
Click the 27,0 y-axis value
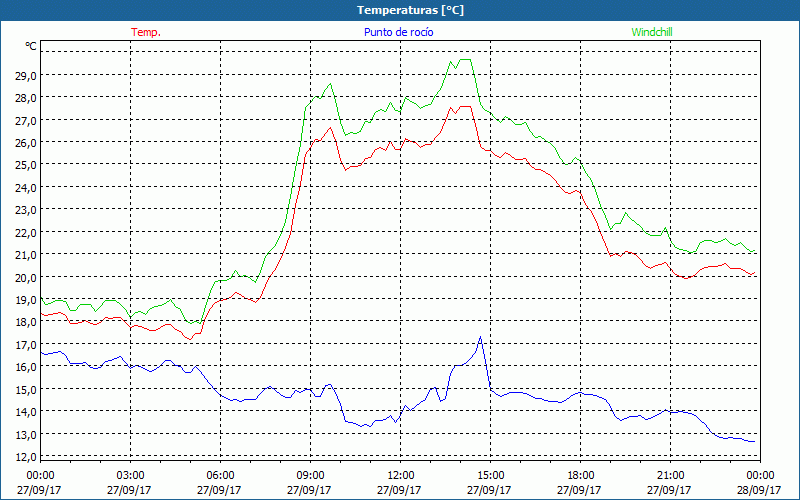27,120
